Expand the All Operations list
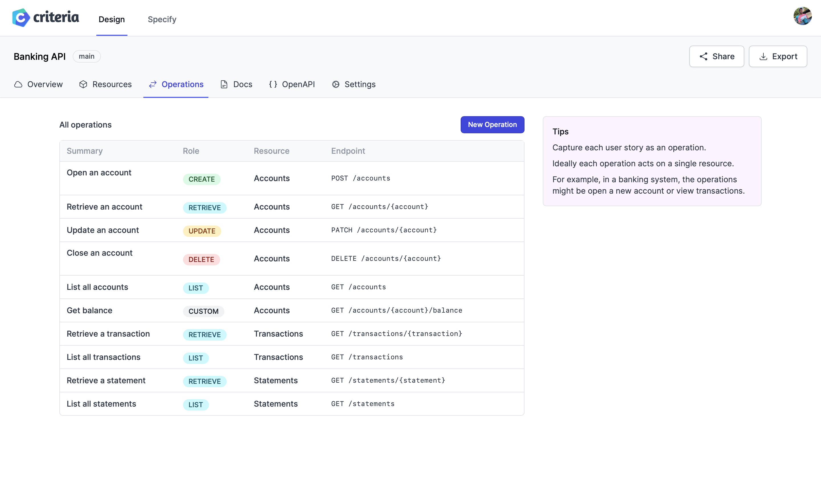 tap(85, 124)
